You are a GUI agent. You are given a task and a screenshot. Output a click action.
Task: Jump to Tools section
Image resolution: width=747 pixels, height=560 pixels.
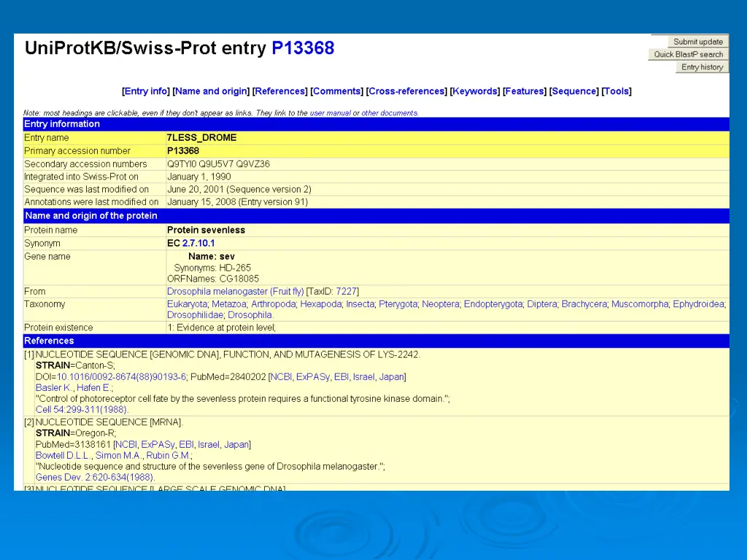pyautogui.click(x=616, y=91)
